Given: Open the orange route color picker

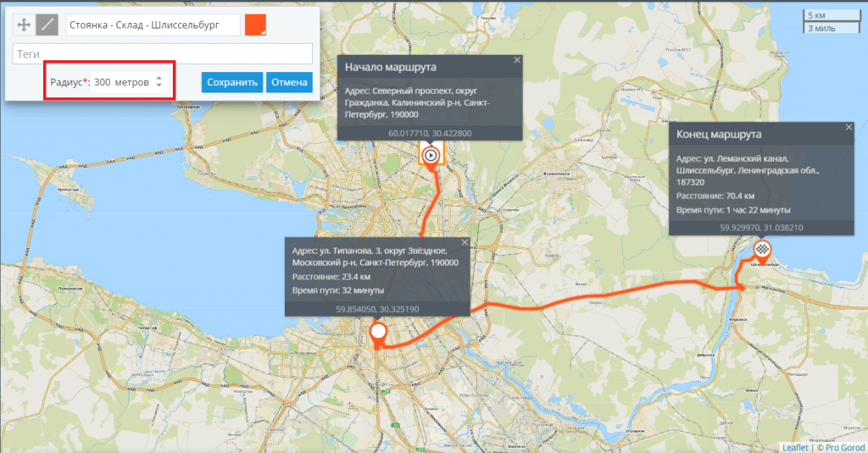Looking at the screenshot, I should coord(256,25).
